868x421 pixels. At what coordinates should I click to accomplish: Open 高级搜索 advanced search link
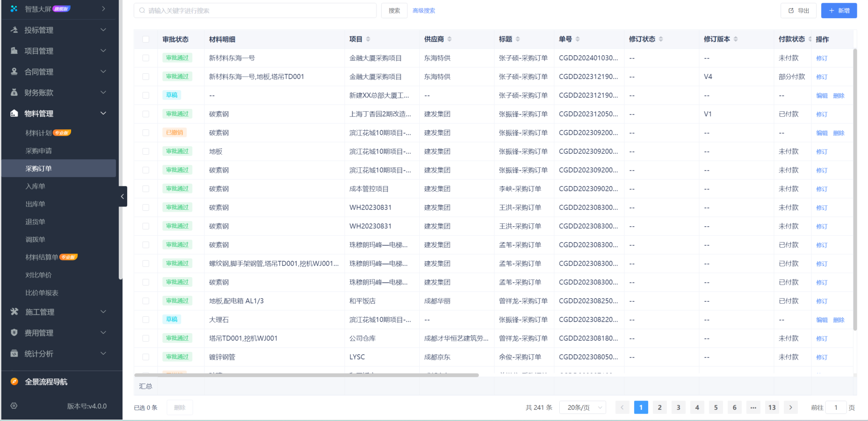pos(423,10)
